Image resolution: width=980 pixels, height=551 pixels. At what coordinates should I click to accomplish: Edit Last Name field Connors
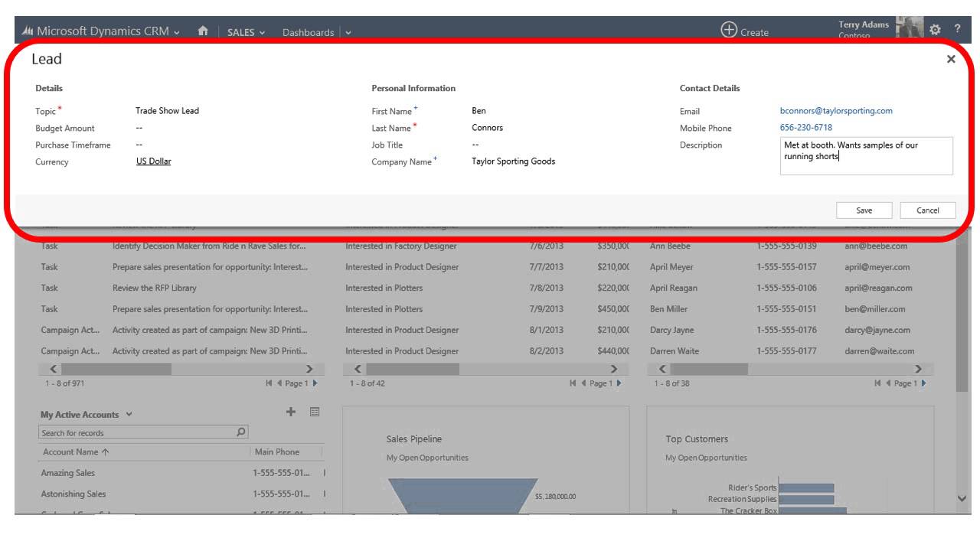[x=487, y=128]
